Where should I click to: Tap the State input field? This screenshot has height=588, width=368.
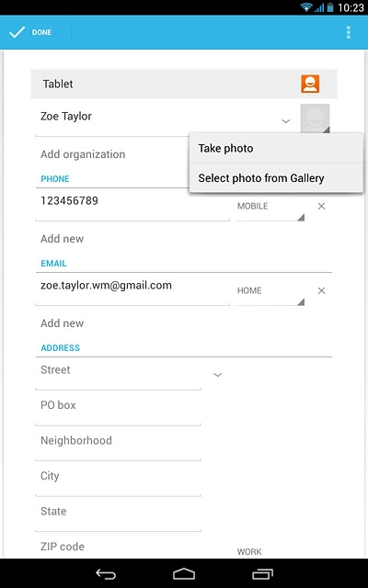(119, 514)
